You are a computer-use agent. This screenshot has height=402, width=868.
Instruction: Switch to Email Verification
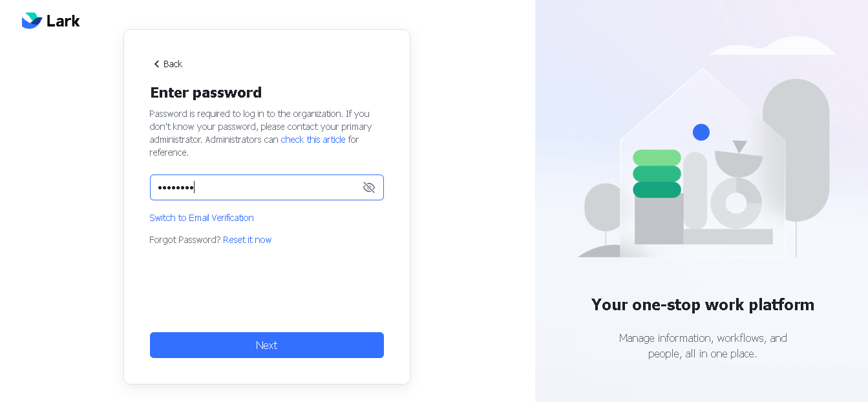point(202,218)
